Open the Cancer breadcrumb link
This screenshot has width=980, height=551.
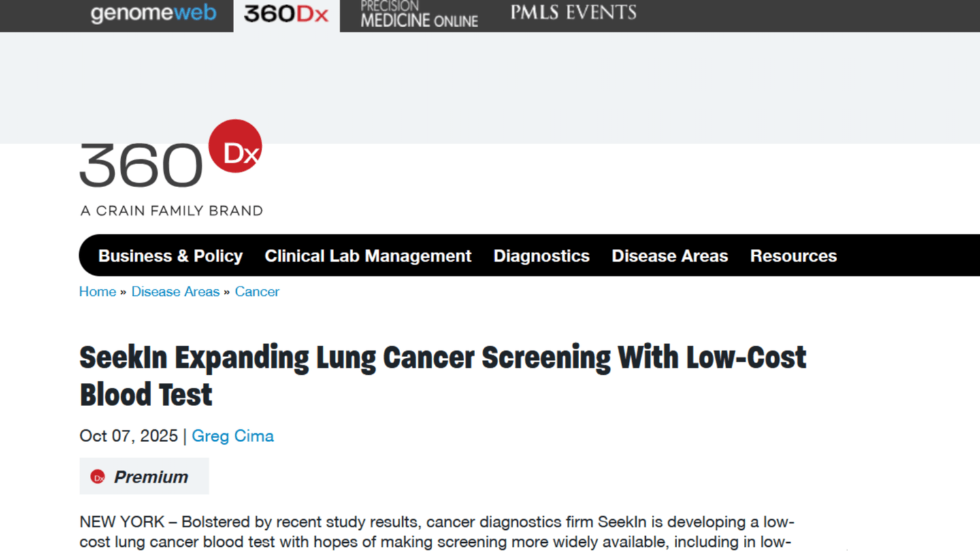(257, 292)
